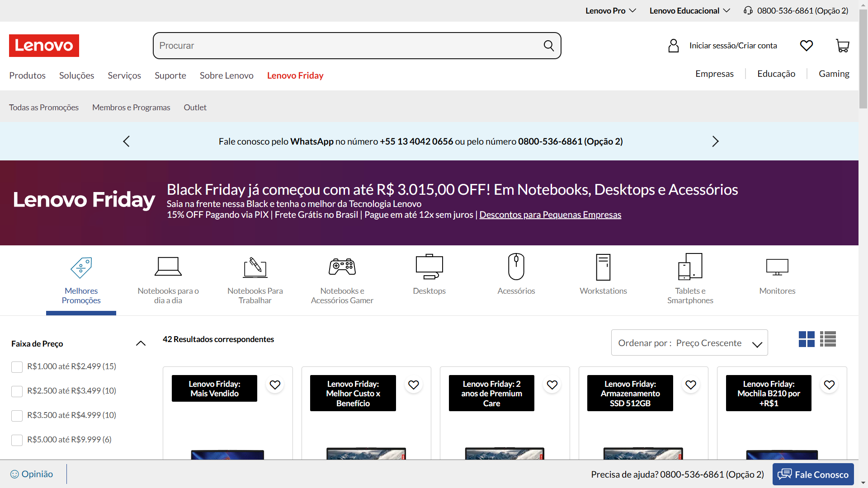Show previous announcement with left arrow

(126, 141)
